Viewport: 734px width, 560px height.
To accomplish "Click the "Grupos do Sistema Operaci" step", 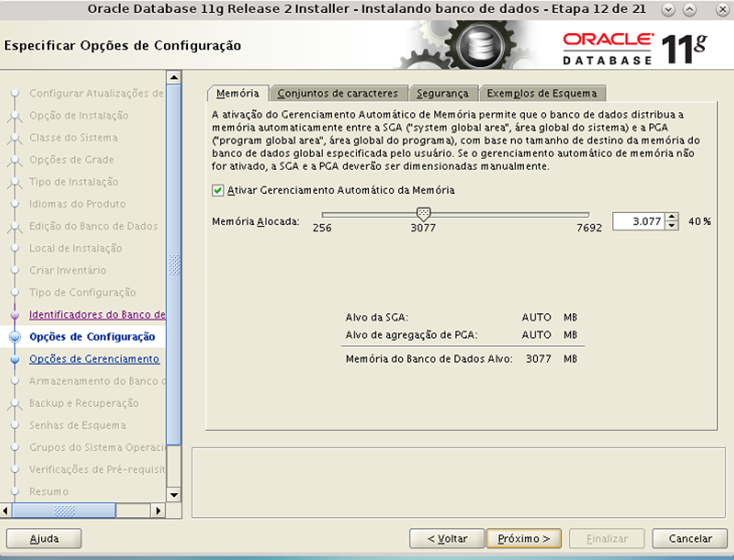I will [x=98, y=447].
